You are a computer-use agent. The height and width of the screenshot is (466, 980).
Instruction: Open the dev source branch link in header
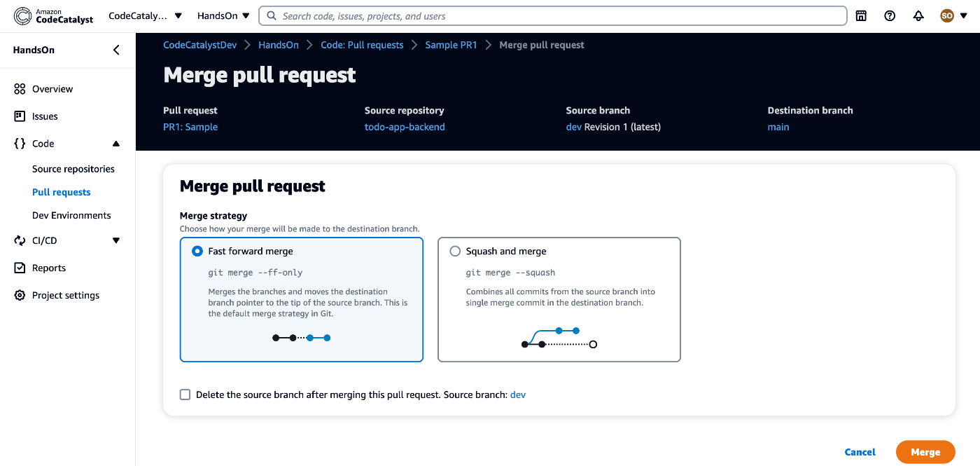[573, 127]
